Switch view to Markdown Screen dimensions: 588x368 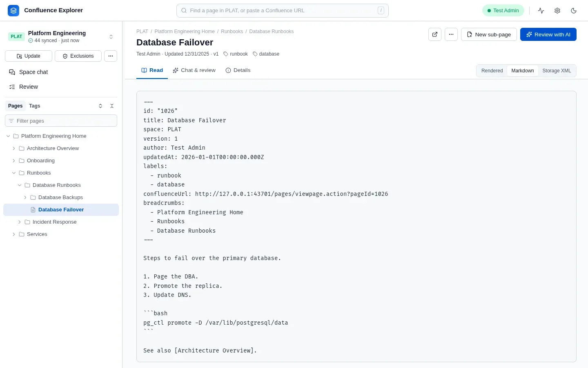tap(523, 71)
